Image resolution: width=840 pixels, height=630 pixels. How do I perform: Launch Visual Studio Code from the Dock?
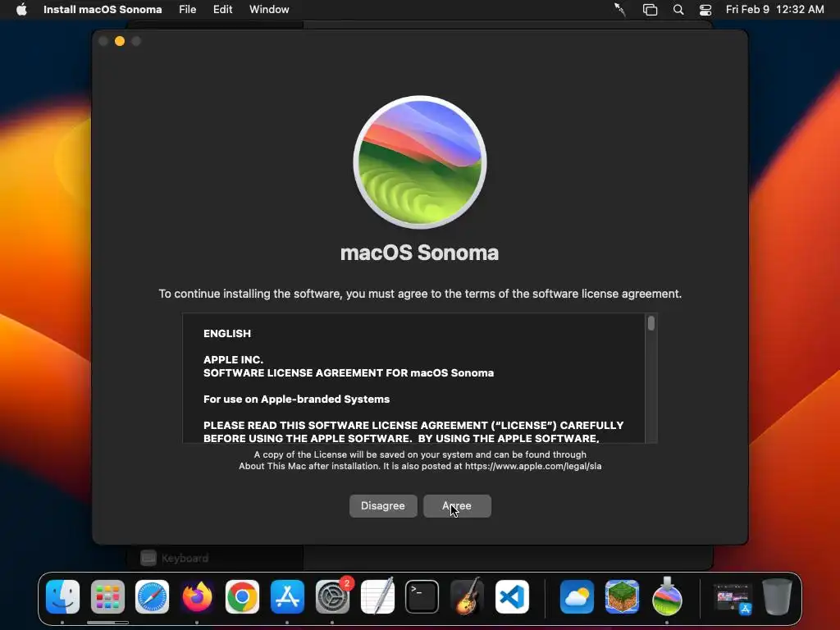coord(512,596)
